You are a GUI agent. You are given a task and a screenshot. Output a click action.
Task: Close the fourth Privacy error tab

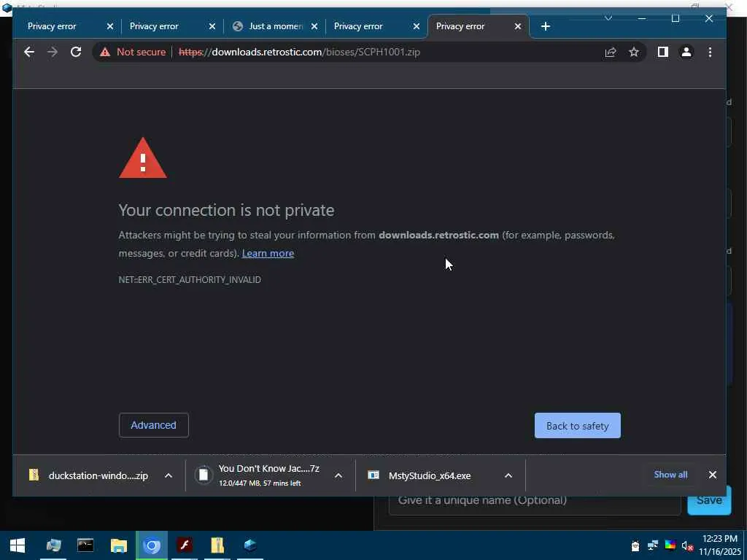pyautogui.click(x=417, y=26)
